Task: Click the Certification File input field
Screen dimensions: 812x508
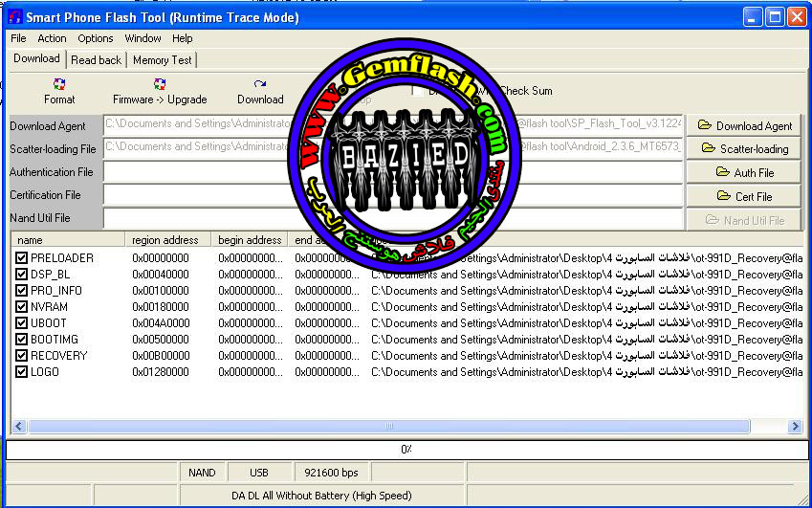Action: pyautogui.click(x=394, y=195)
